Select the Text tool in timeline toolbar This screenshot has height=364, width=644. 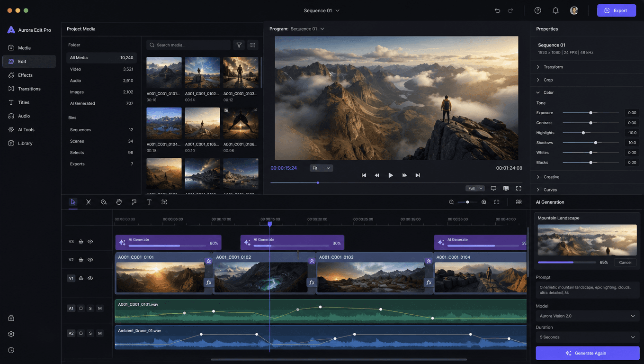pos(149,202)
